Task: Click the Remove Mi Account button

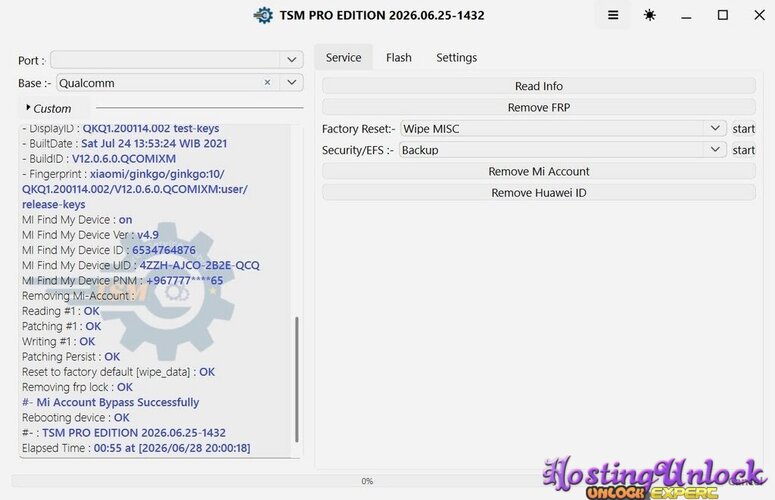Action: coord(539,171)
